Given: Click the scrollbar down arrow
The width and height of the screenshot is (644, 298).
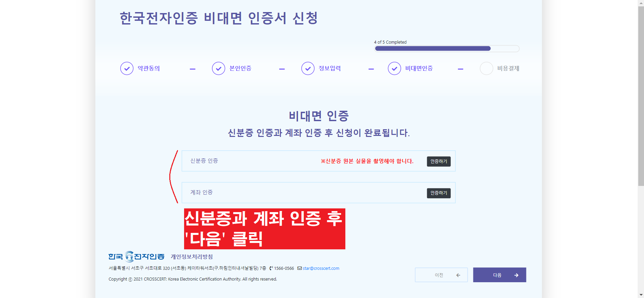Looking at the screenshot, I should click(x=641, y=295).
